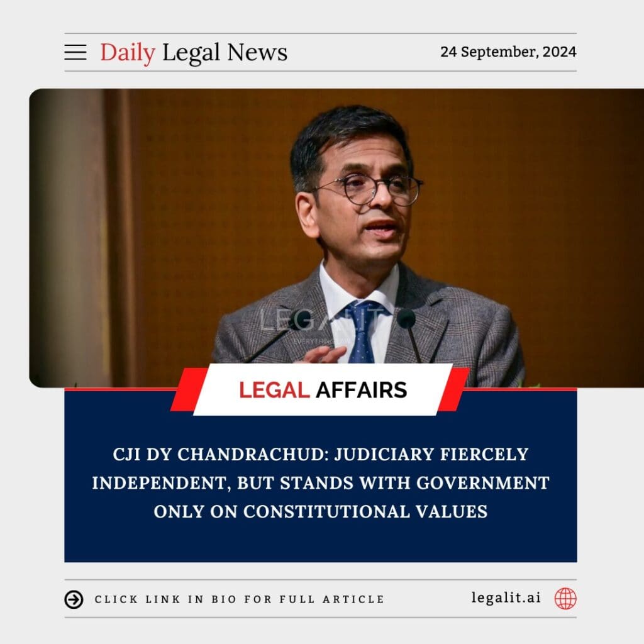Viewport: 644px width, 644px height.
Task: Click the Legal News header title
Action: [225, 53]
